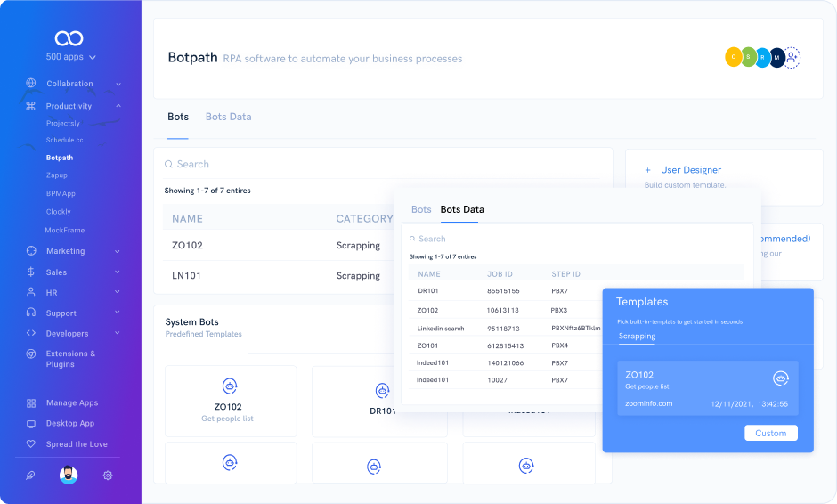Click the heart icon for Spread the Love

[31, 444]
